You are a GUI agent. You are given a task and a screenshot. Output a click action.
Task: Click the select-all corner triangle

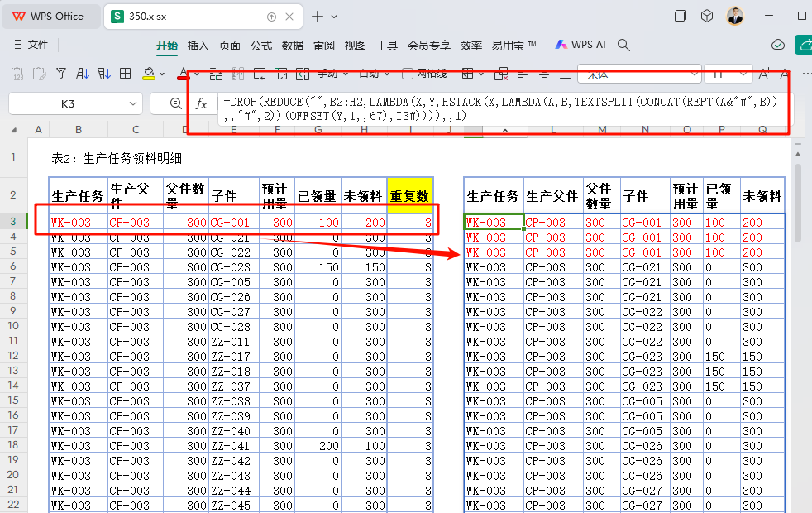(14, 130)
